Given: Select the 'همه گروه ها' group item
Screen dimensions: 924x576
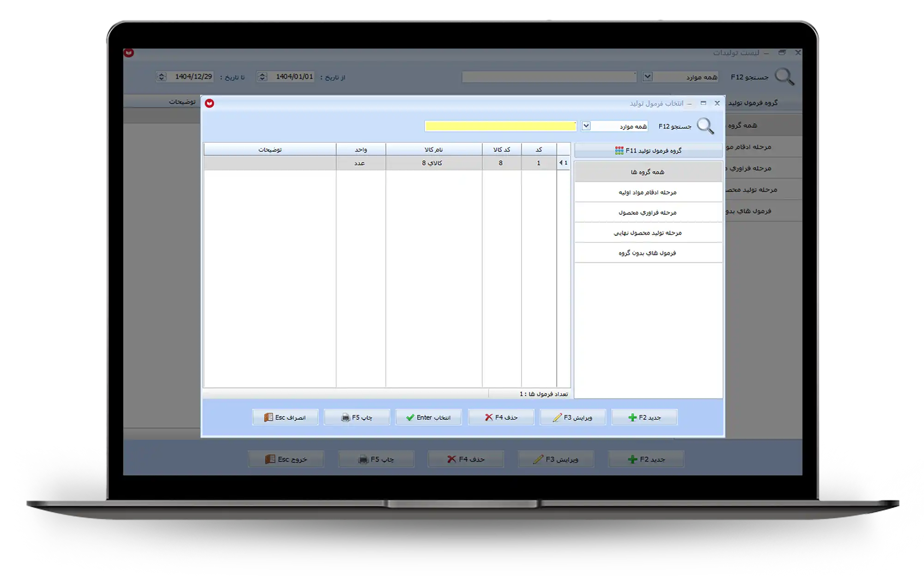Looking at the screenshot, I should click(x=648, y=172).
